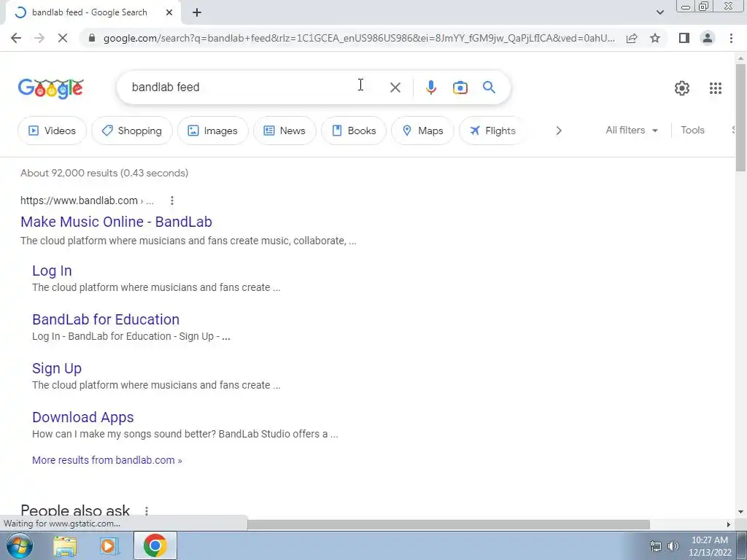Switch to the Videos filter
747x560 pixels.
pyautogui.click(x=52, y=131)
